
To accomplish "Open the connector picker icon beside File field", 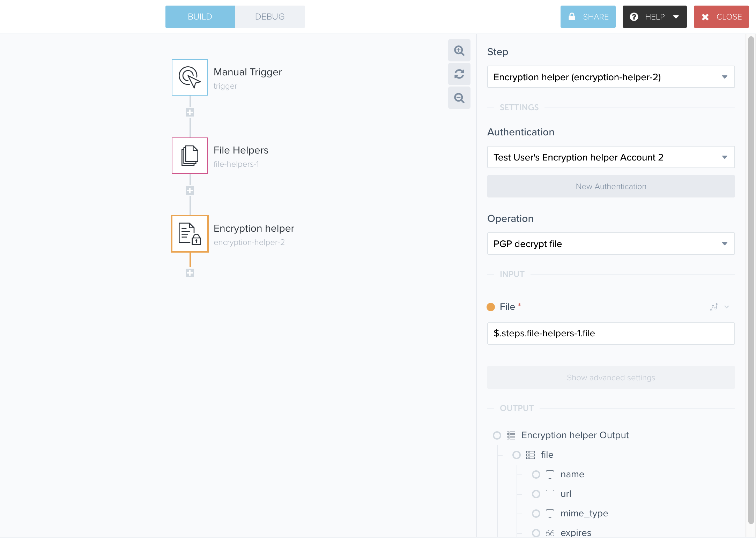I will (714, 307).
